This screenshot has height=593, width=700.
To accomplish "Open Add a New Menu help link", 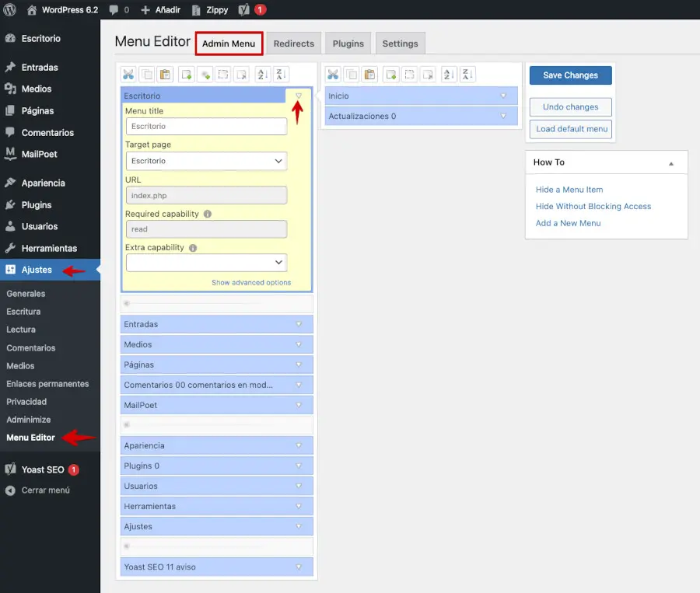I will pos(568,223).
